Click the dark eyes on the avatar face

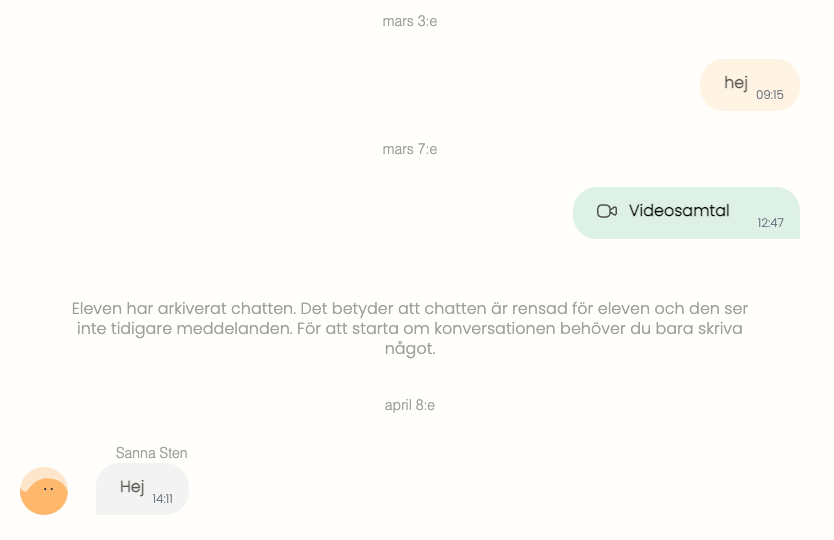[48, 488]
